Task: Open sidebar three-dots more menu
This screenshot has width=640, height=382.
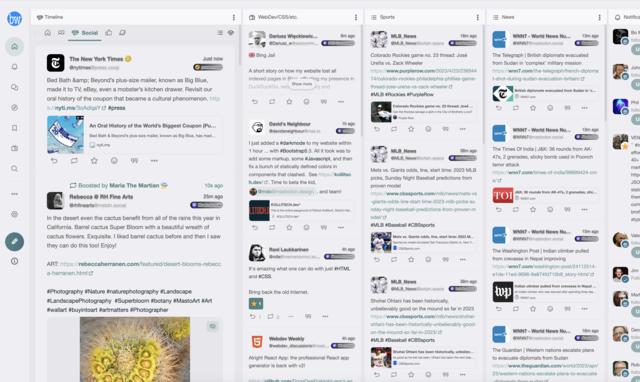Action: point(14,194)
